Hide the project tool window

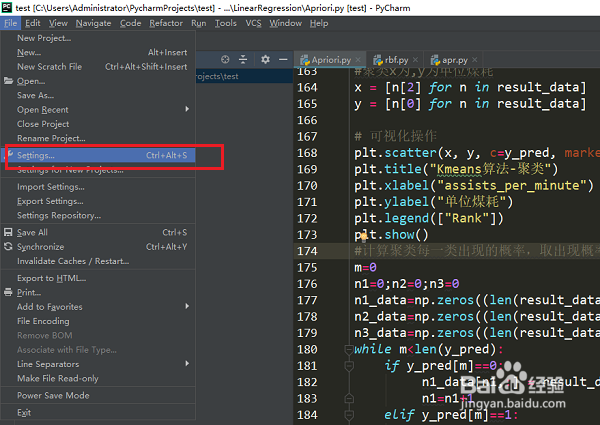coord(283,59)
